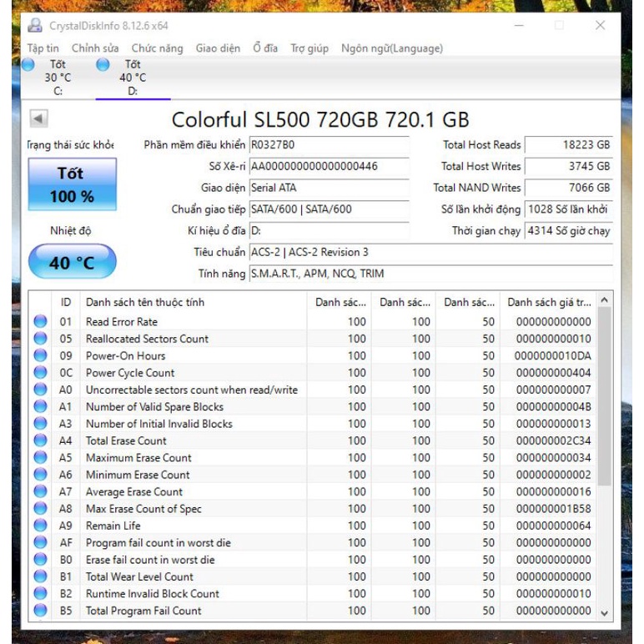Open the Ngôn ngữ(Language) menu

[392, 48]
